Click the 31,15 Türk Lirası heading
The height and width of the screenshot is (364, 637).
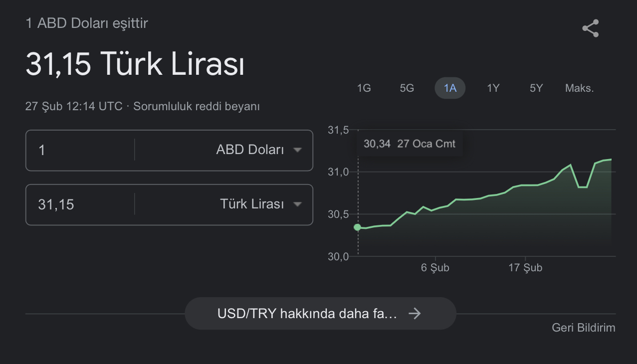pos(135,64)
